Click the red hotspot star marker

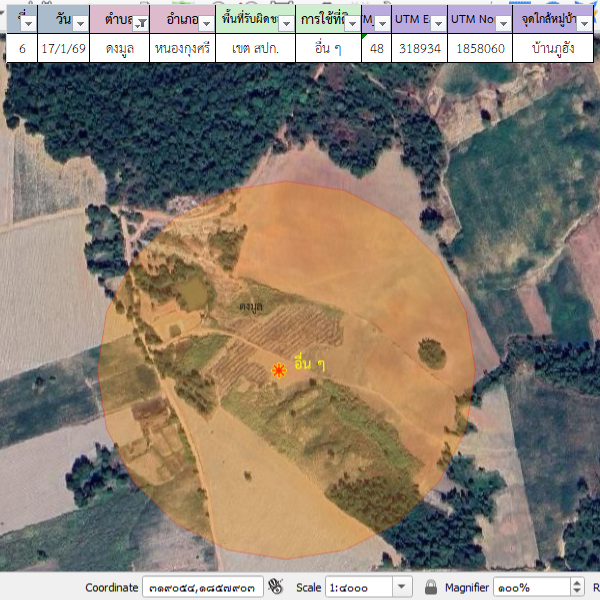pos(279,370)
